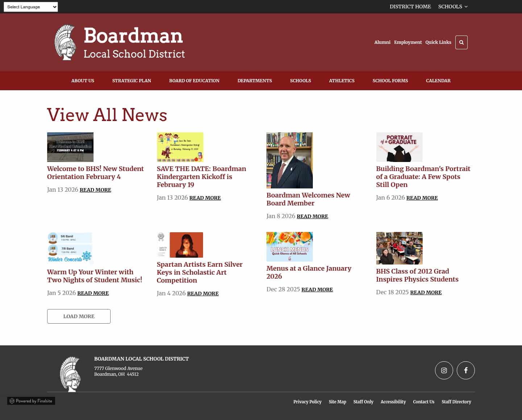Select ABOUT US in the navigation bar
The height and width of the screenshot is (420, 522).
tap(82, 81)
